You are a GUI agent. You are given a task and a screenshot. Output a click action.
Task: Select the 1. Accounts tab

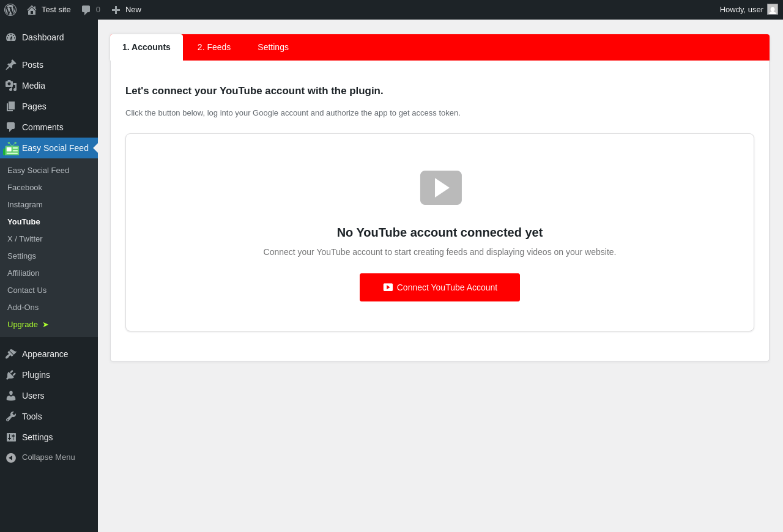pos(146,47)
